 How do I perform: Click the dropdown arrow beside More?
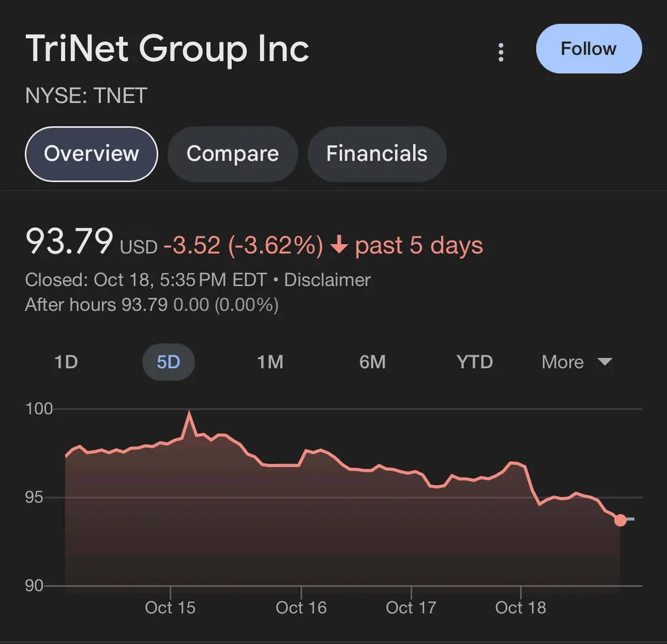tap(605, 362)
